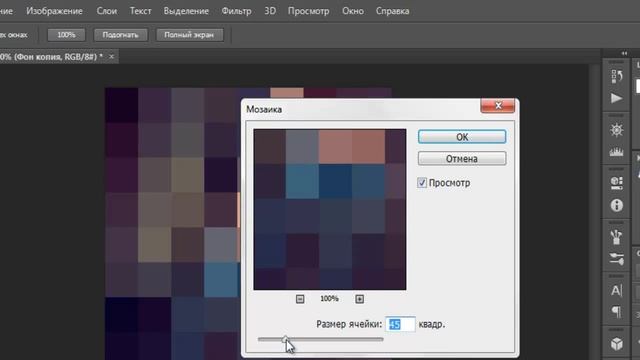The height and width of the screenshot is (360, 640).
Task: Click the Размер ячейки input field
Action: coord(400,324)
